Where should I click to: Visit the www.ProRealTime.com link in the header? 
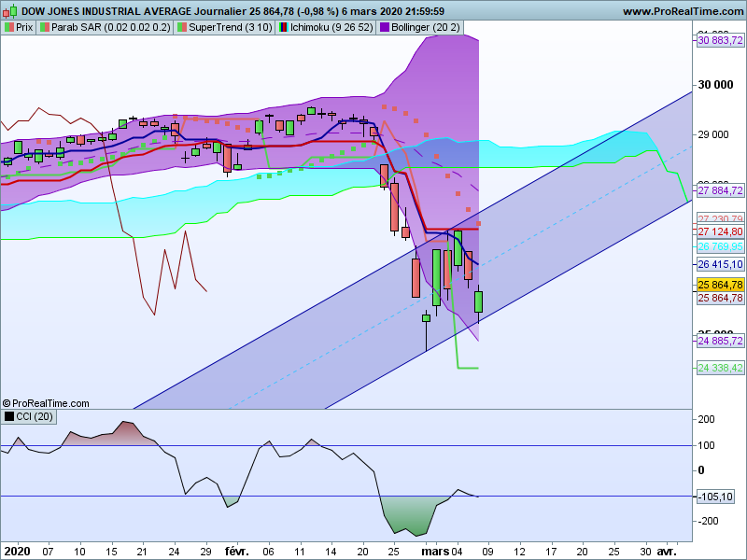click(684, 11)
